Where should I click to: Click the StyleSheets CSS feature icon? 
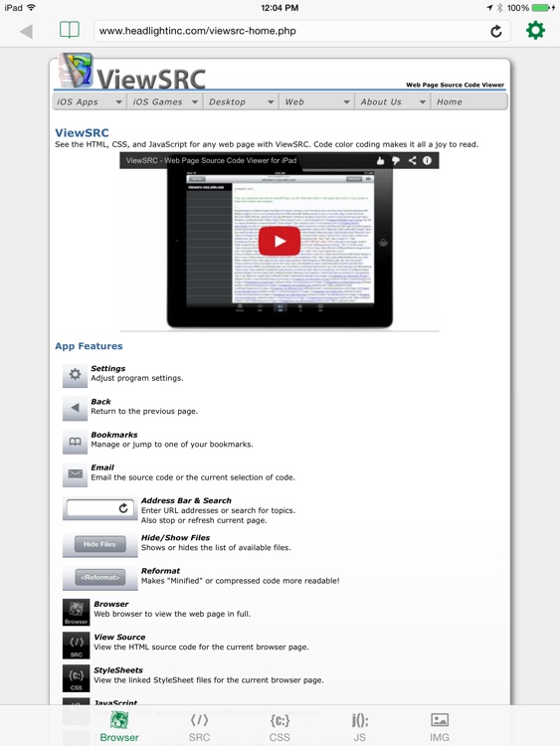pyautogui.click(x=77, y=678)
